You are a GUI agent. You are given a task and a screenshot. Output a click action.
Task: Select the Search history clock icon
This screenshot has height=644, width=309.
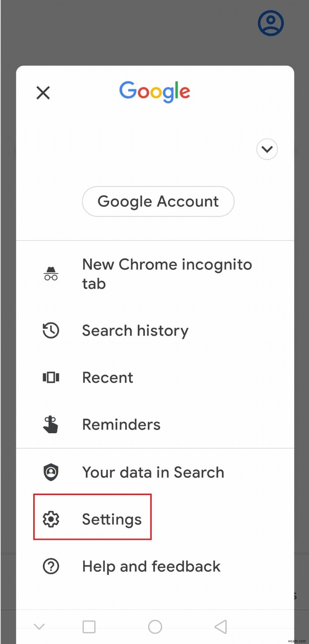coord(51,331)
